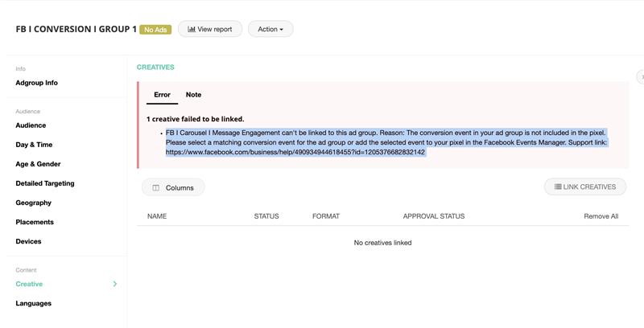644x328 pixels.
Task: Open the Action dropdown menu
Action: click(x=270, y=29)
